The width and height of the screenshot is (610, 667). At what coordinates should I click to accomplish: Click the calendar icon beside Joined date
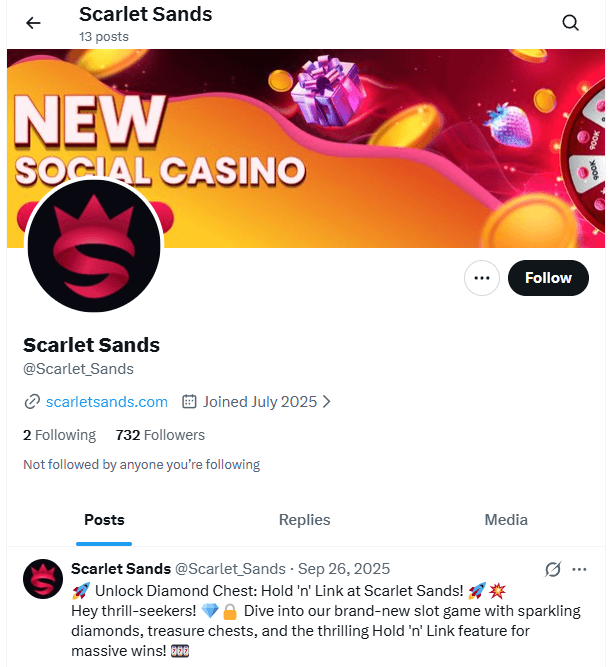coord(189,402)
